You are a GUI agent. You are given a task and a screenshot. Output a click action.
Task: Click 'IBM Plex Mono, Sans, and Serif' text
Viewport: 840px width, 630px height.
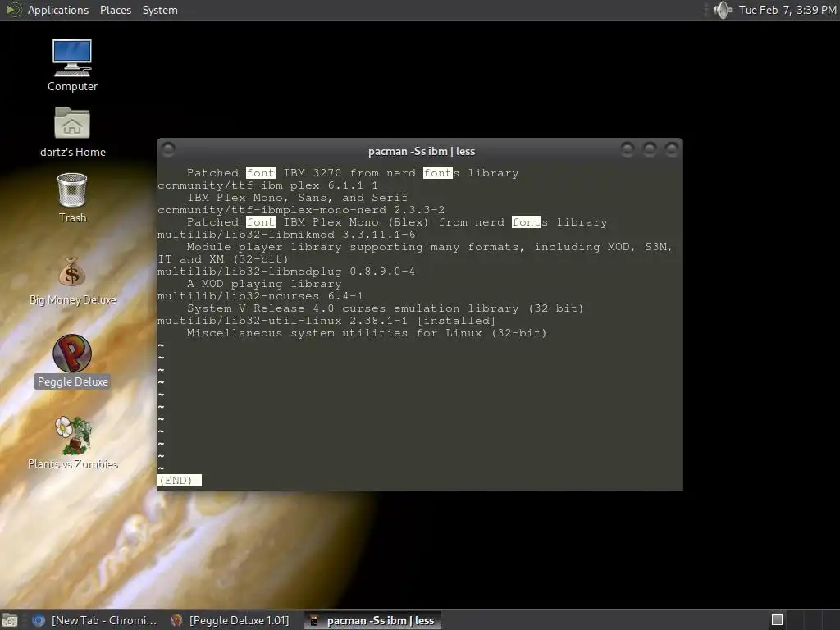pyautogui.click(x=297, y=198)
